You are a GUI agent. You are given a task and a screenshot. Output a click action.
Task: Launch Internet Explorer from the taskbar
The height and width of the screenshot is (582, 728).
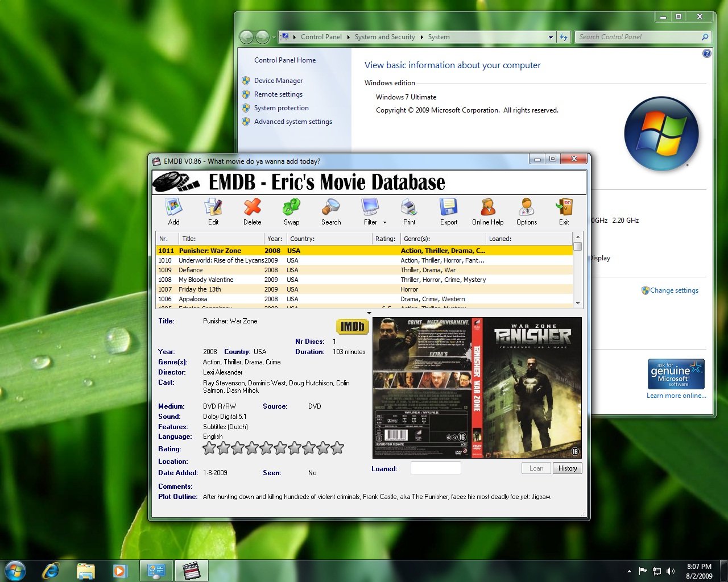51,571
